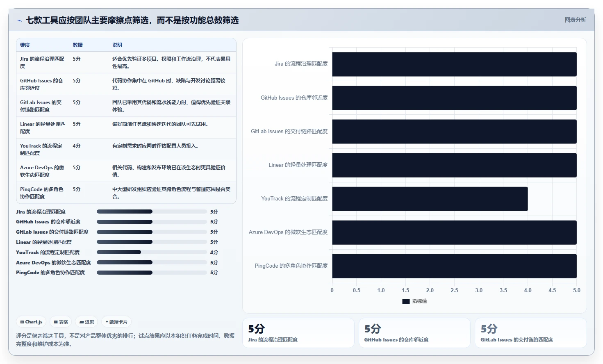Select the 进度 tag chip
The image size is (603, 364).
point(86,322)
